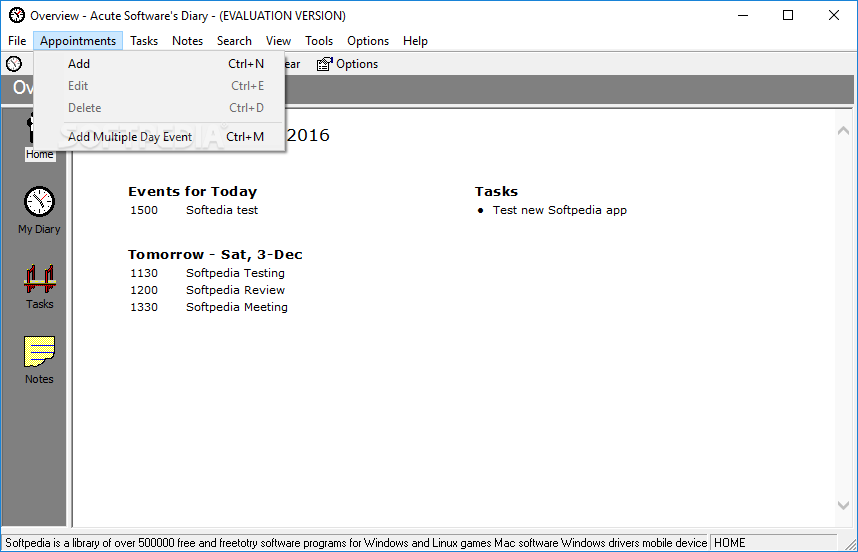Click the Softpedia status bar message
Screen dimensions: 858x552
[356, 543]
